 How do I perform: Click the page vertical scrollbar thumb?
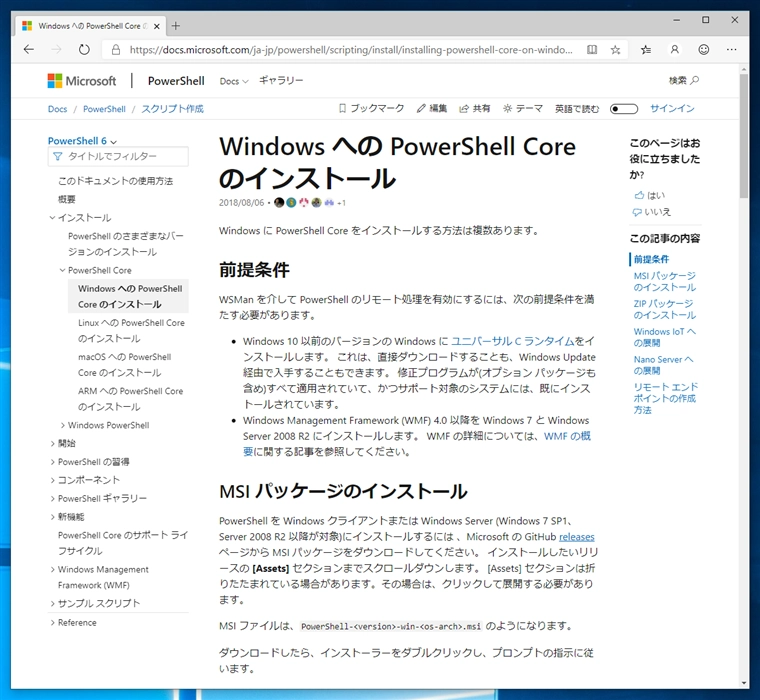click(744, 136)
